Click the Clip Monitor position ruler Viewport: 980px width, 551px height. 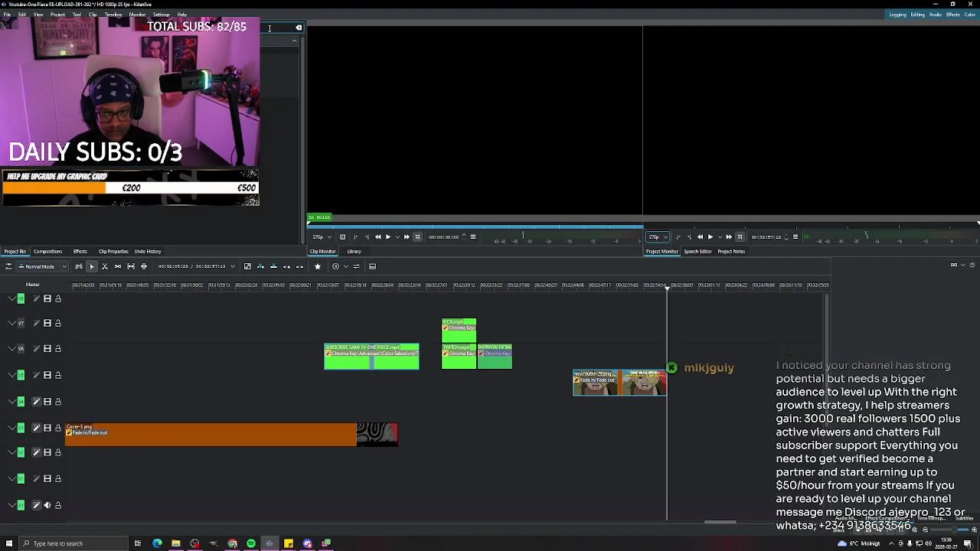coord(475,227)
